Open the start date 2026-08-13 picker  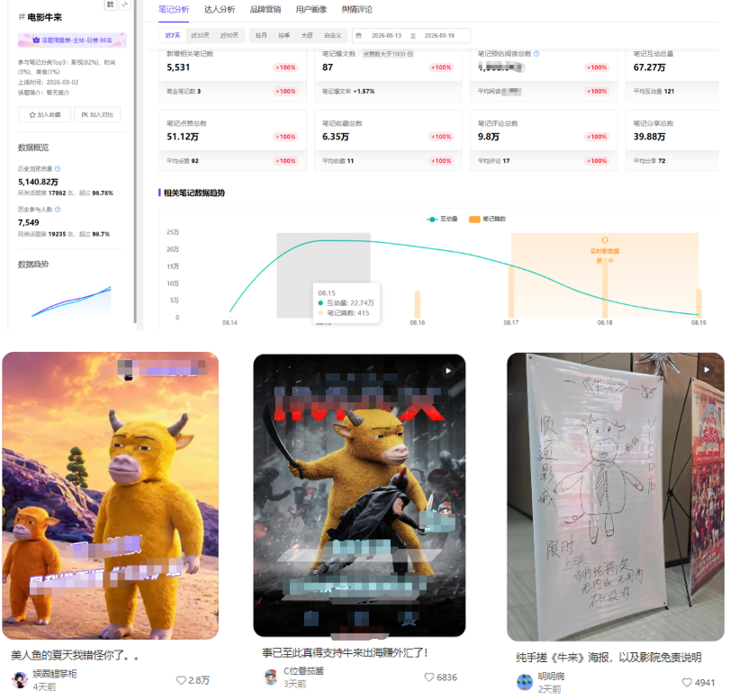coord(386,35)
